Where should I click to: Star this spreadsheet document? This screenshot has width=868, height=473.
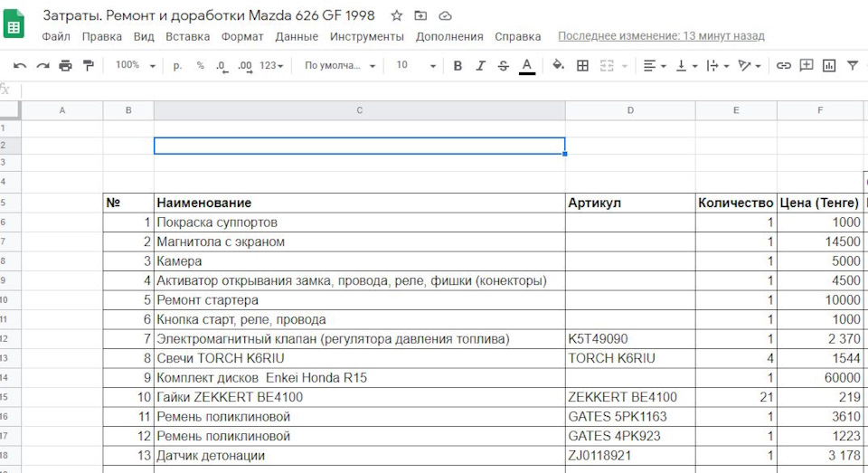coord(396,15)
